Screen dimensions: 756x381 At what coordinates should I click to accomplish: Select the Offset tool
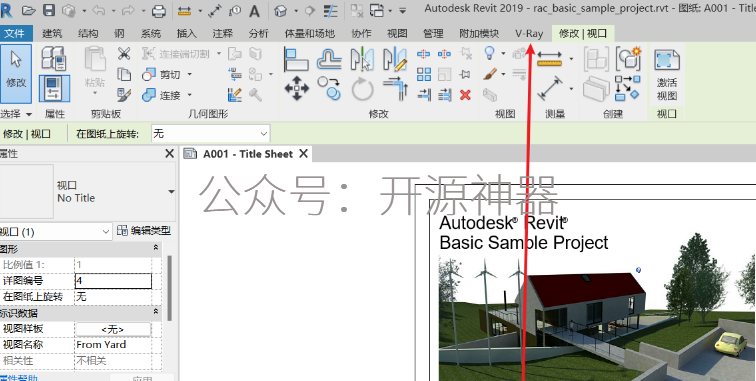point(329,58)
